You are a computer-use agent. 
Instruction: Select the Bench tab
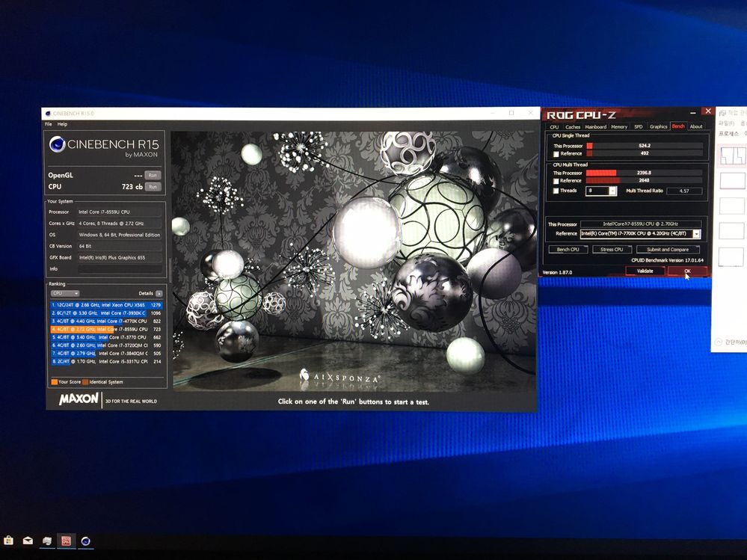pyautogui.click(x=678, y=126)
